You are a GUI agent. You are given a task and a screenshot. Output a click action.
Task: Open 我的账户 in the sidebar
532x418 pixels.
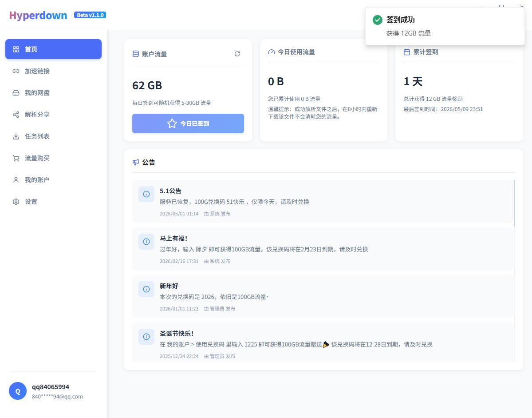click(x=53, y=179)
